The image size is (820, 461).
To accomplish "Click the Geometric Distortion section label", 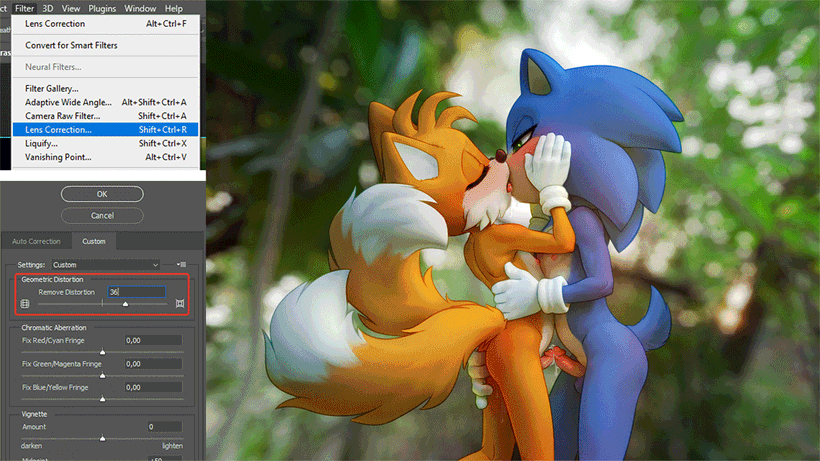I will pos(52,279).
